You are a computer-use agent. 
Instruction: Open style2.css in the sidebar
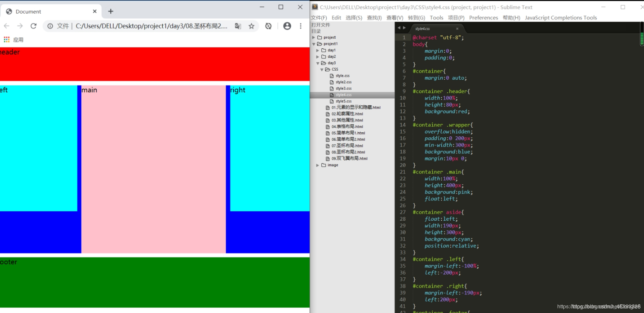coord(344,82)
